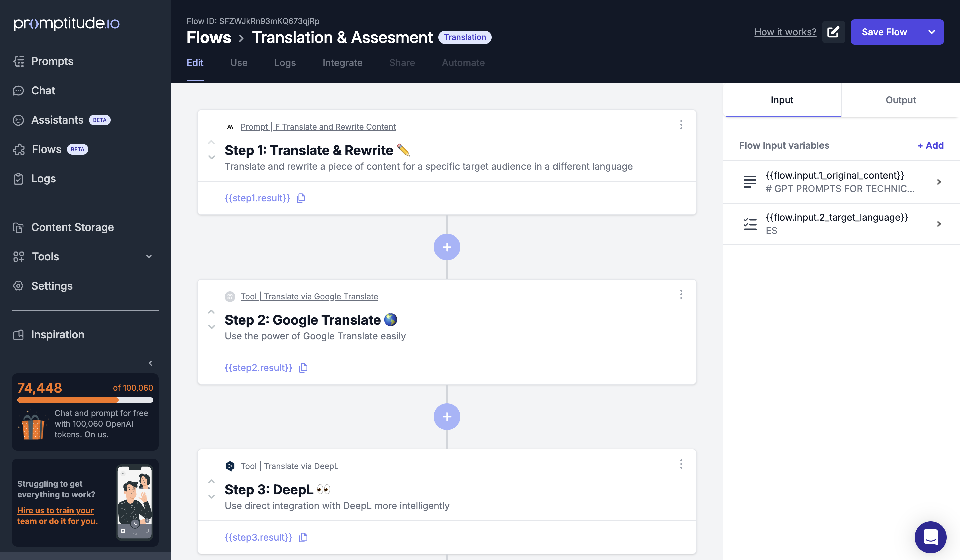
Task: Select the Input panel tab
Action: [x=782, y=100]
